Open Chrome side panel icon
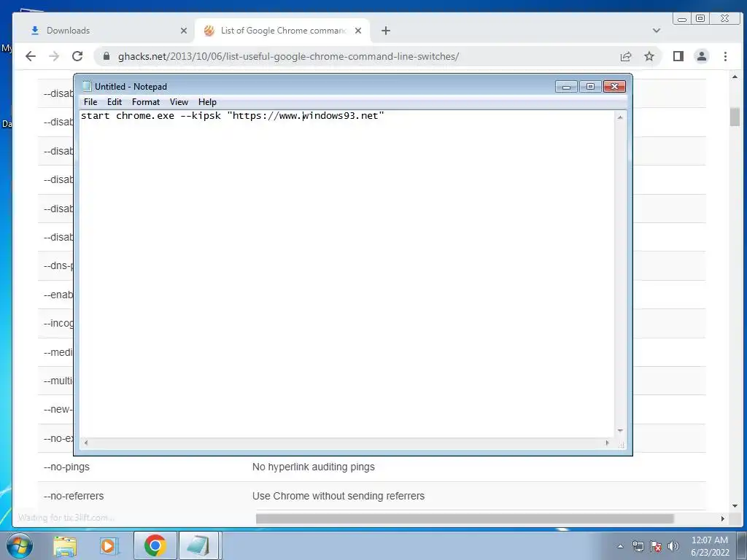The height and width of the screenshot is (560, 747). click(x=678, y=56)
